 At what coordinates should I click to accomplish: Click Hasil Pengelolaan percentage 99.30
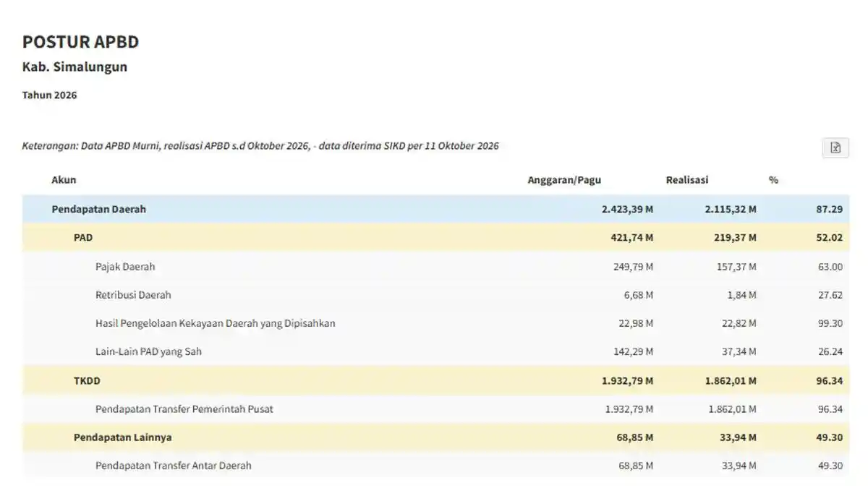click(830, 324)
